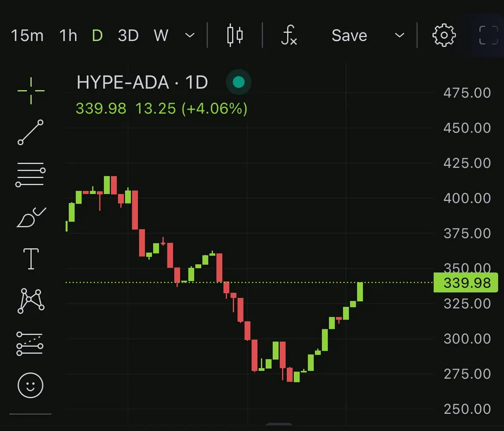Click the Save button
This screenshot has height=431, width=504.
pyautogui.click(x=349, y=36)
